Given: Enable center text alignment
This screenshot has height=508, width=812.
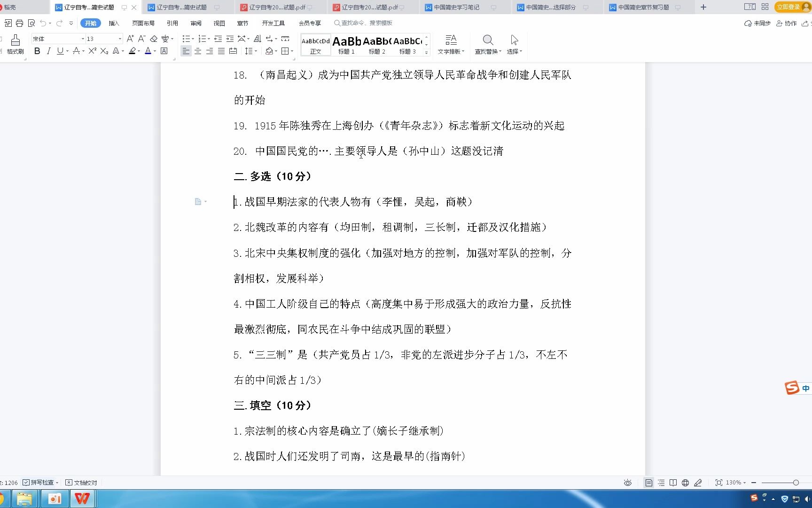Looking at the screenshot, I should click(198, 51).
